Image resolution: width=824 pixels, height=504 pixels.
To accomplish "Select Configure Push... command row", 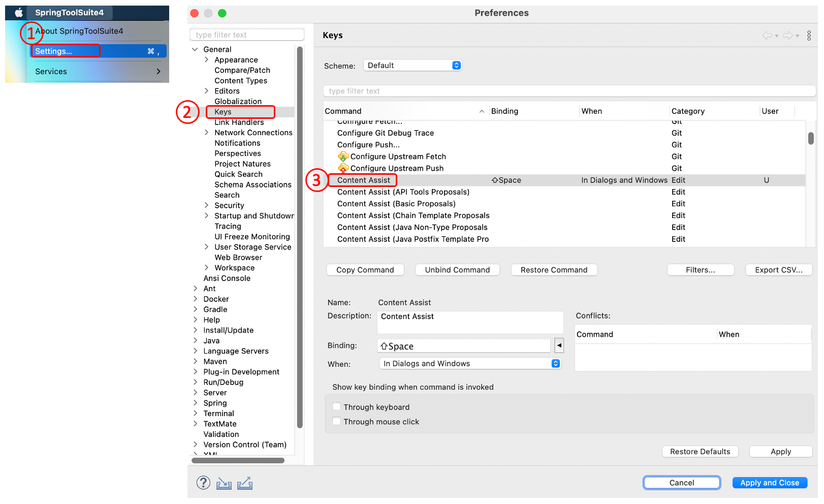I will tap(564, 145).
